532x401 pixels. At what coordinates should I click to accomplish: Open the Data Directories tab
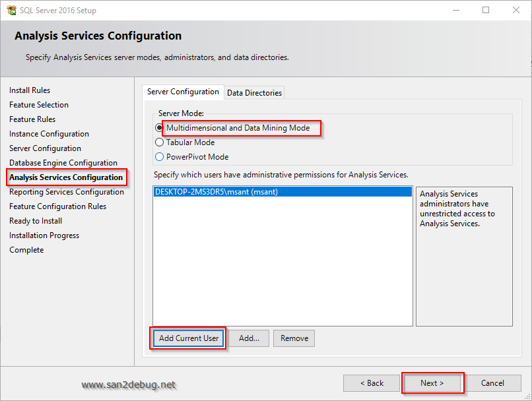[x=254, y=93]
